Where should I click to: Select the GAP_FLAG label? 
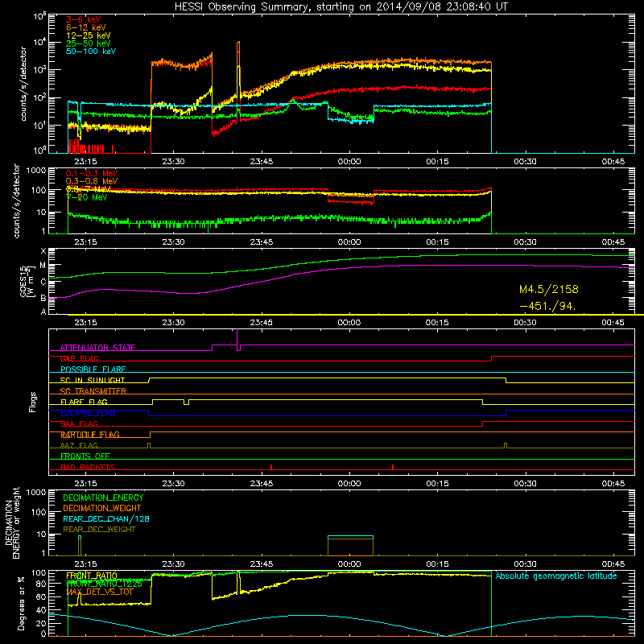point(79,358)
